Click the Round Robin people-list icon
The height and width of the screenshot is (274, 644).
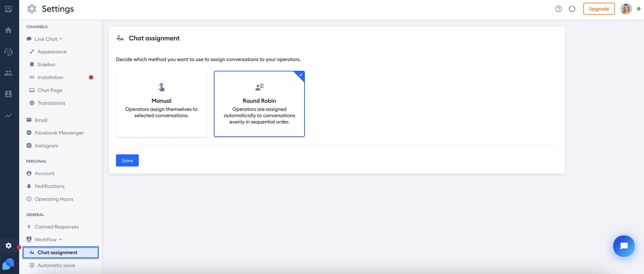(x=259, y=87)
